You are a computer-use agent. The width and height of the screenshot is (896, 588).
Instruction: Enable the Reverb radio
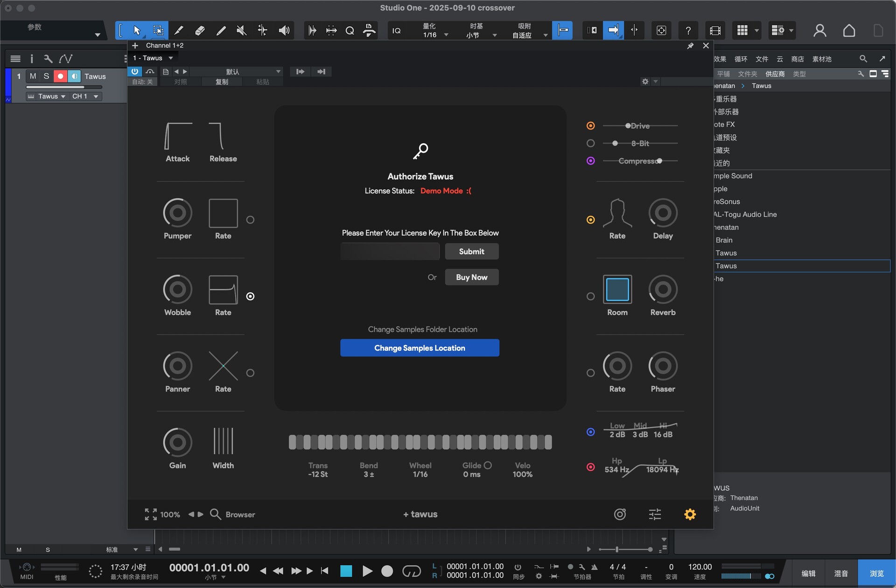pos(590,296)
